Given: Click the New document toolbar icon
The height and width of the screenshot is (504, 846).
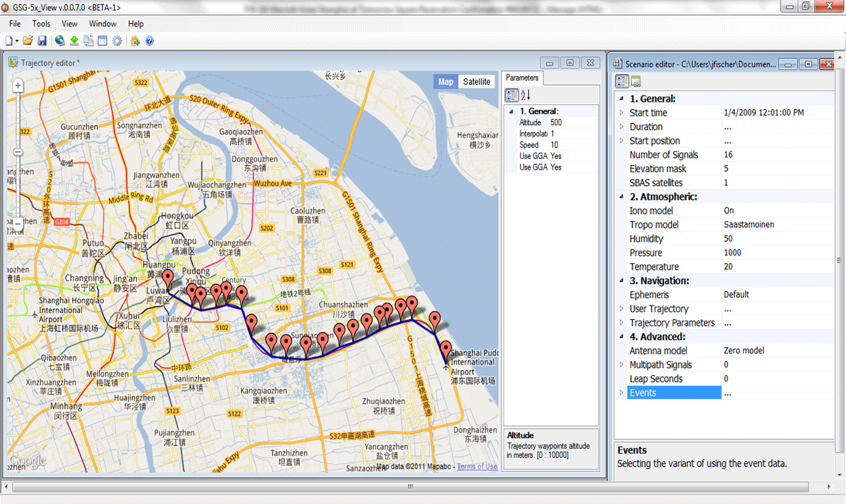Looking at the screenshot, I should 9,41.
